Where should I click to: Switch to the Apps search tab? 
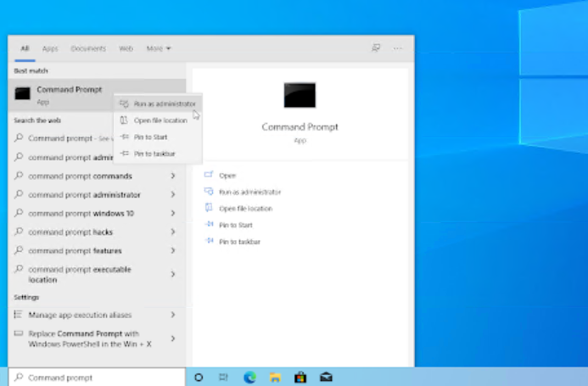pos(50,48)
